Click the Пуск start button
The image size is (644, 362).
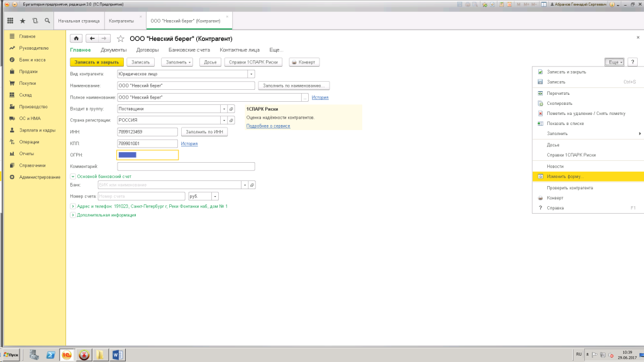(x=11, y=355)
